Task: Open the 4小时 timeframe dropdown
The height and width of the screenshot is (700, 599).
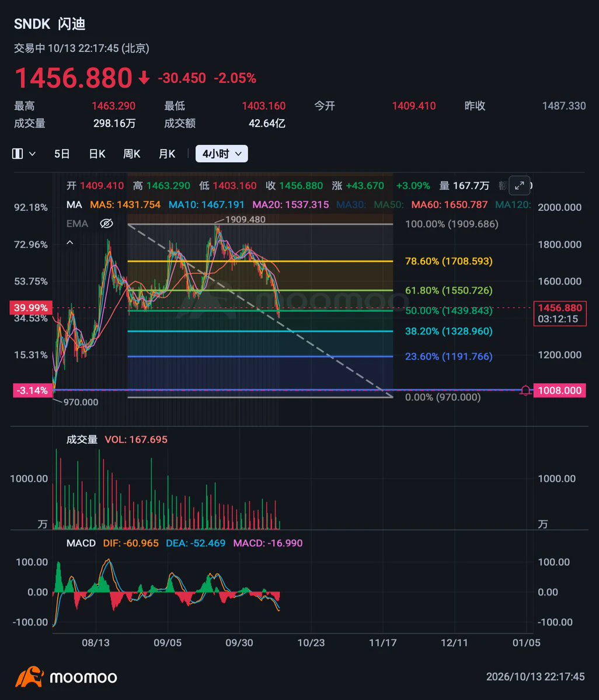Action: 221,154
